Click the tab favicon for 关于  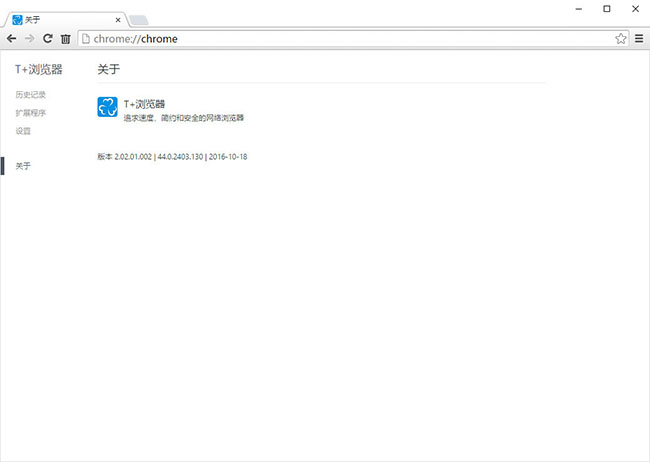click(17, 19)
